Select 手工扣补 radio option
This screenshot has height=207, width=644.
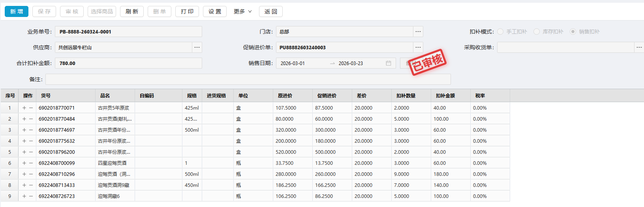click(501, 32)
